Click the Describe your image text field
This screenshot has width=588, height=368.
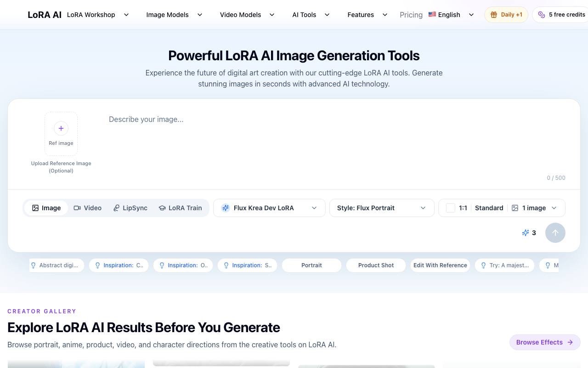pyautogui.click(x=337, y=143)
